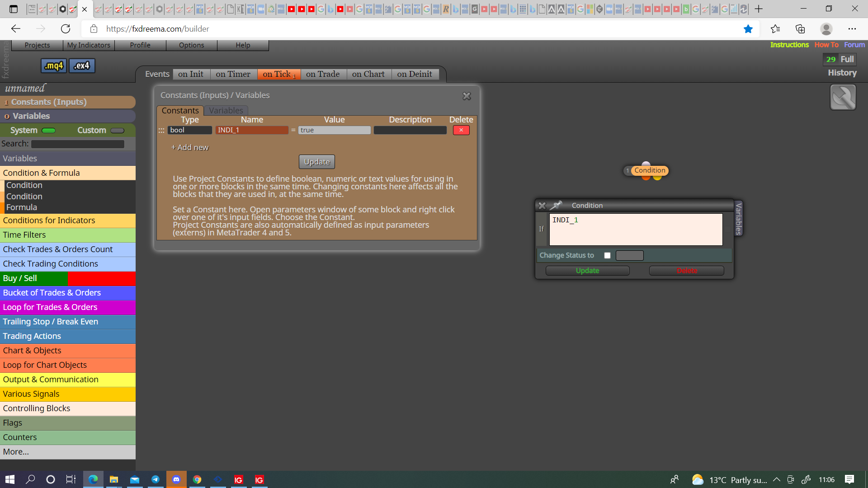Grab the INDI_1 row drag handle

coord(161,130)
